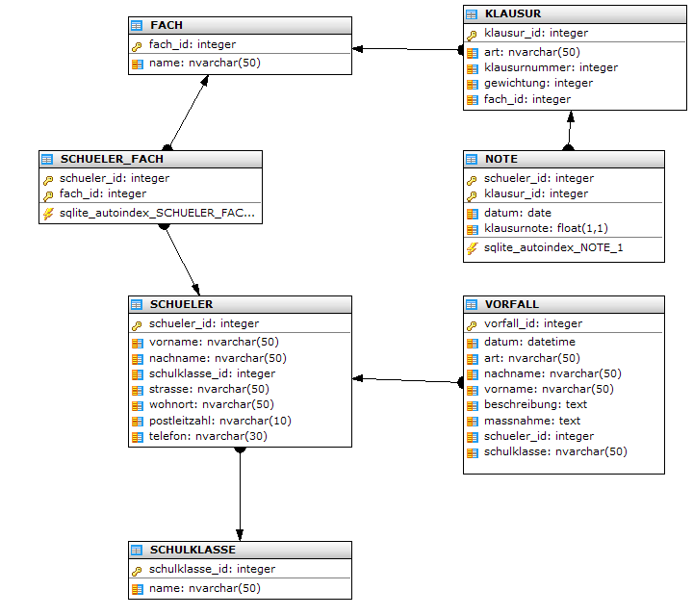Viewport: 693px width, 616px height.
Task: Select postleitzahl: nvarchar(10) row
Action: point(220,421)
